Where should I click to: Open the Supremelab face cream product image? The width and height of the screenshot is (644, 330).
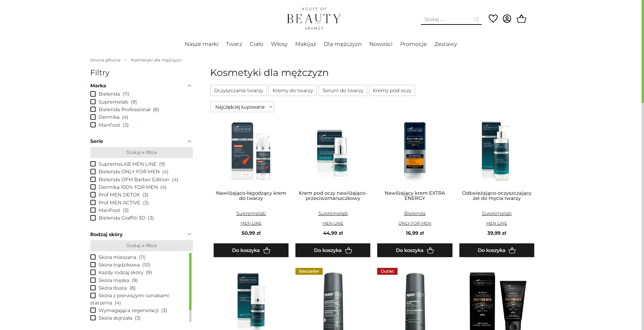coord(251,151)
